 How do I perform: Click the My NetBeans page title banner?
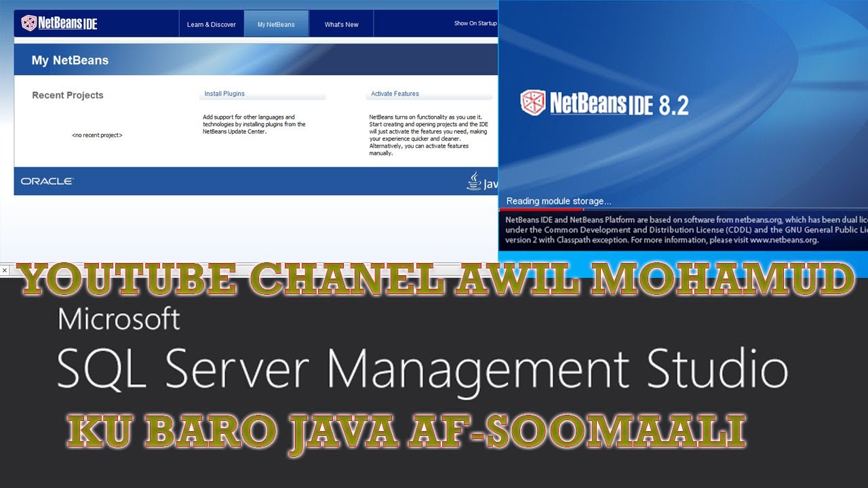[x=256, y=60]
